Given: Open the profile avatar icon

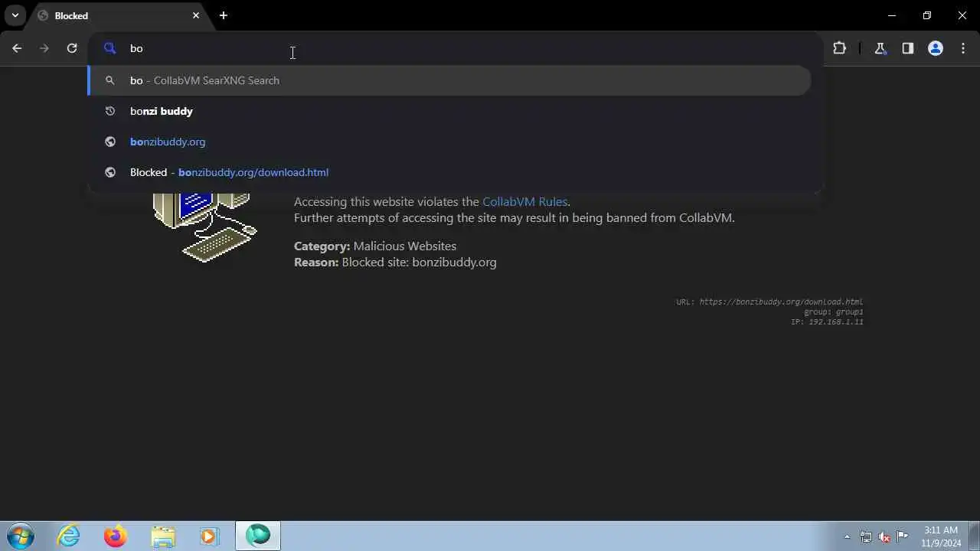Looking at the screenshot, I should (x=935, y=48).
